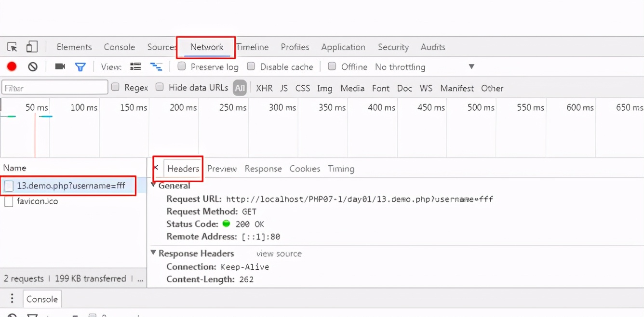This screenshot has height=317, width=644.
Task: Open the Response detail tab
Action: [263, 169]
